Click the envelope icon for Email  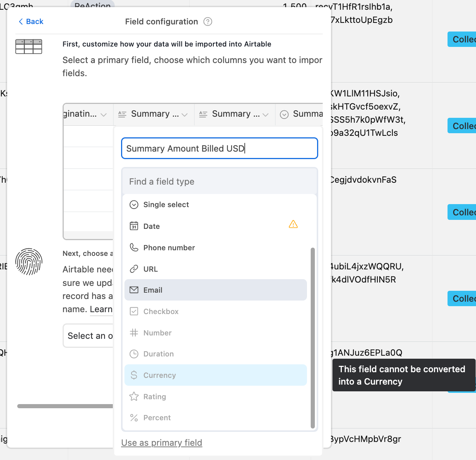[x=134, y=290]
